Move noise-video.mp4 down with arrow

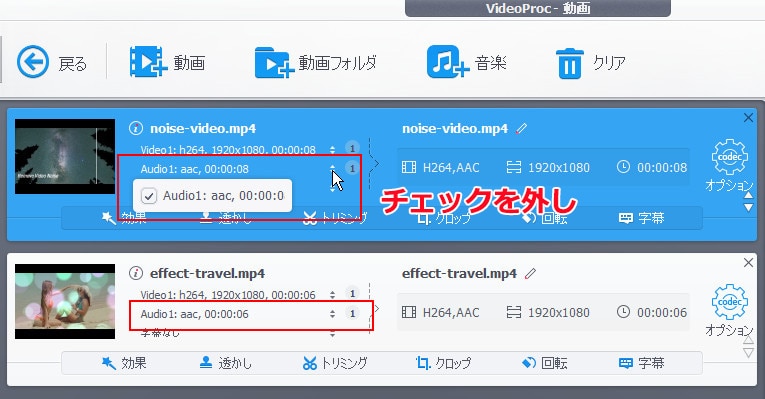click(x=748, y=207)
